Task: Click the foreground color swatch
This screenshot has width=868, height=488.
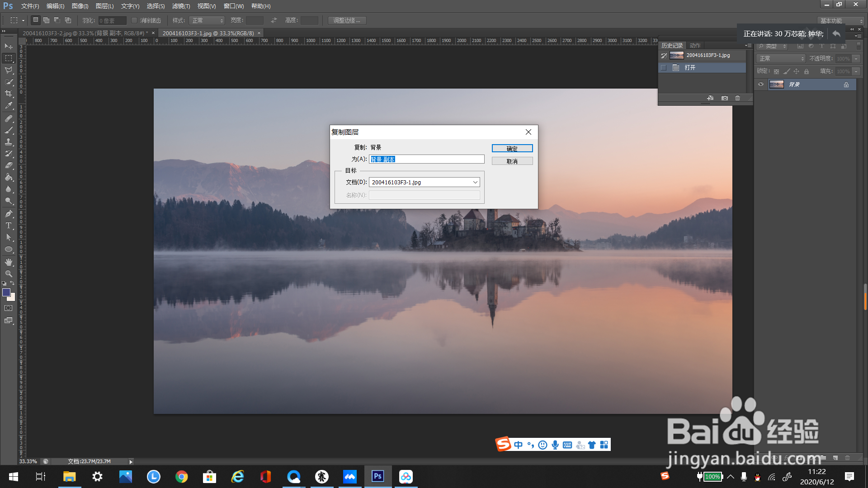Action: (x=6, y=292)
